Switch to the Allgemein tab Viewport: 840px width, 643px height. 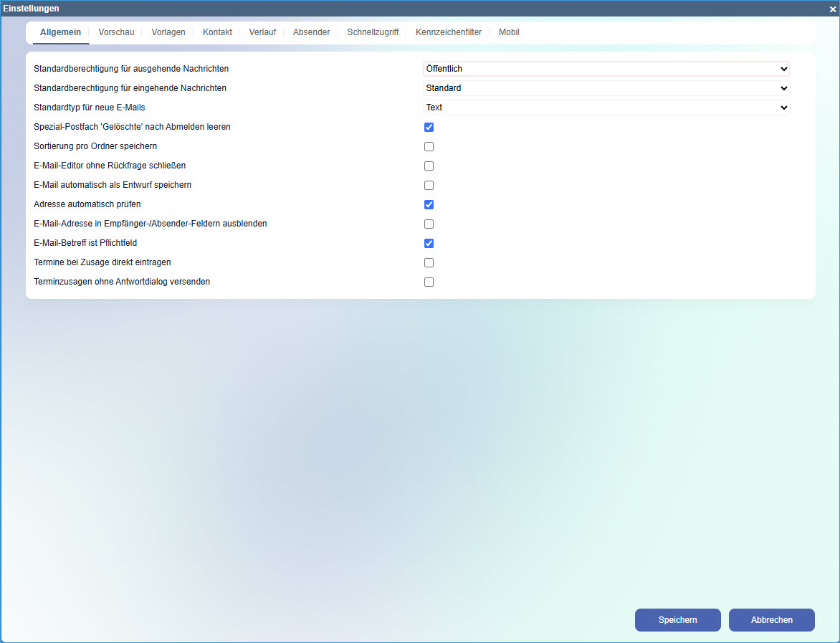60,32
